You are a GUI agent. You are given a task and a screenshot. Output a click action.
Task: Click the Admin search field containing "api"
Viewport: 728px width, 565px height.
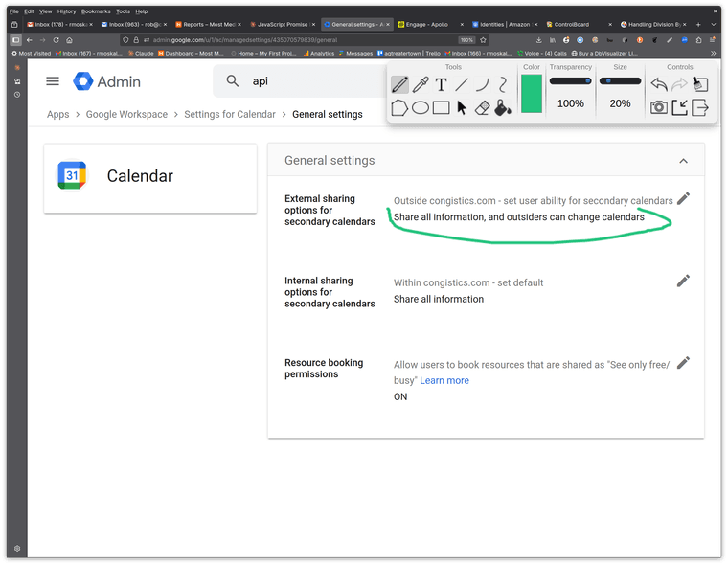(307, 81)
